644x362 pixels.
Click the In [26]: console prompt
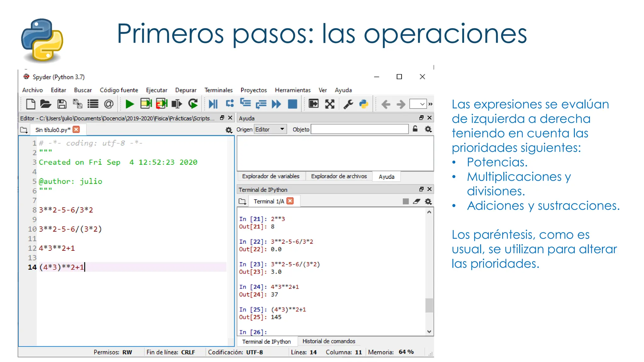(x=253, y=332)
